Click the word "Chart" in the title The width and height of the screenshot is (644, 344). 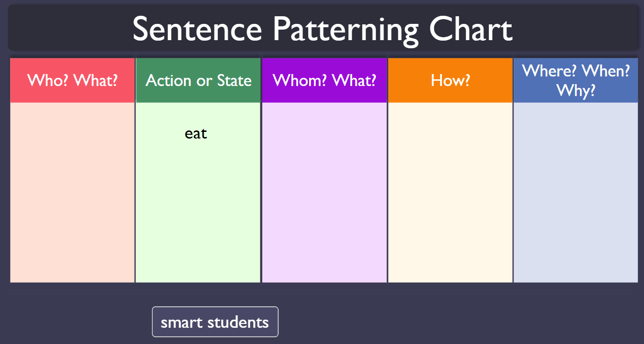coord(471,29)
